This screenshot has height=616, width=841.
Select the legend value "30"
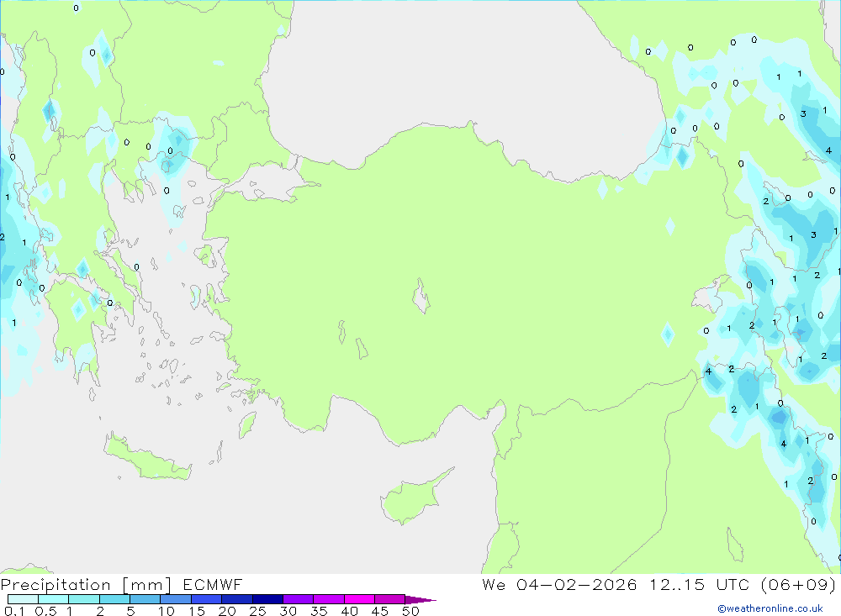[288, 611]
